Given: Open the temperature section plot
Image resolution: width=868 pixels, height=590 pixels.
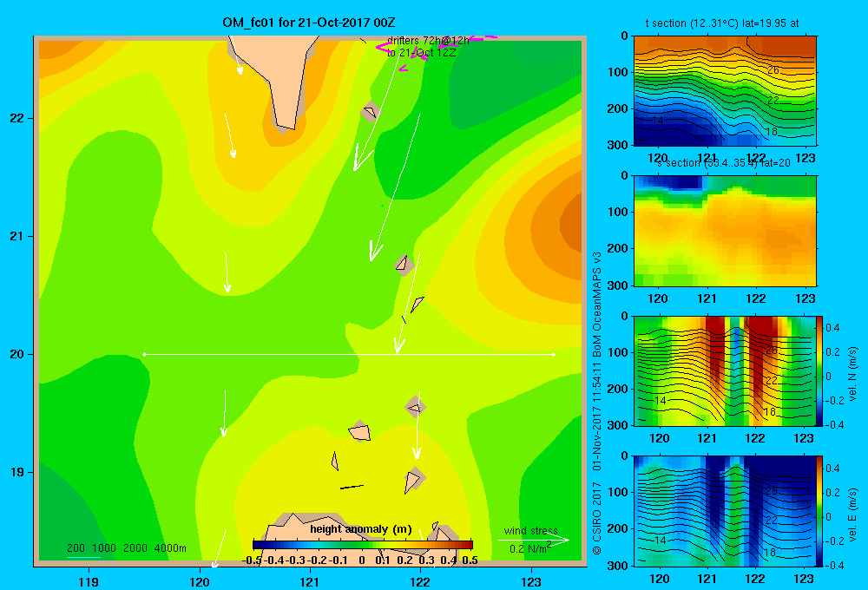Looking at the screenshot, I should pos(725,91).
